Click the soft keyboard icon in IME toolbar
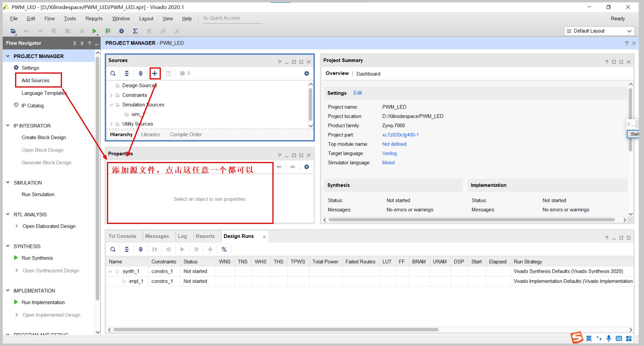The image size is (644, 346). coord(619,338)
